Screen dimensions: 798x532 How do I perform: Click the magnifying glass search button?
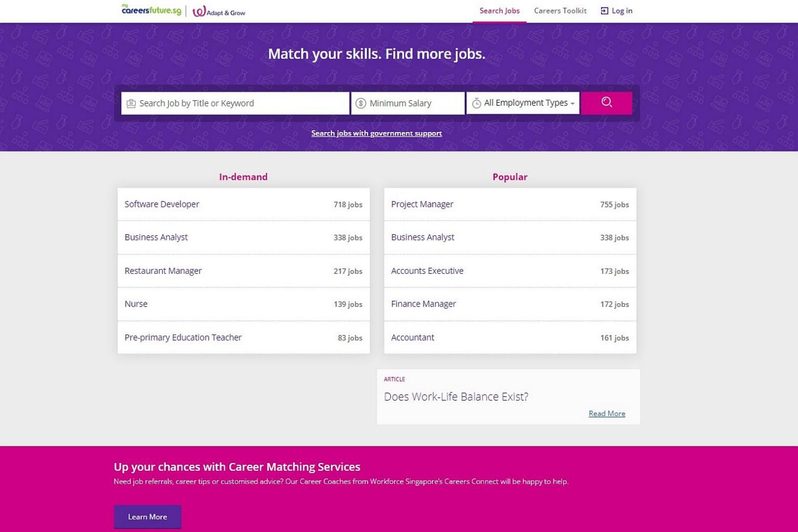point(606,102)
